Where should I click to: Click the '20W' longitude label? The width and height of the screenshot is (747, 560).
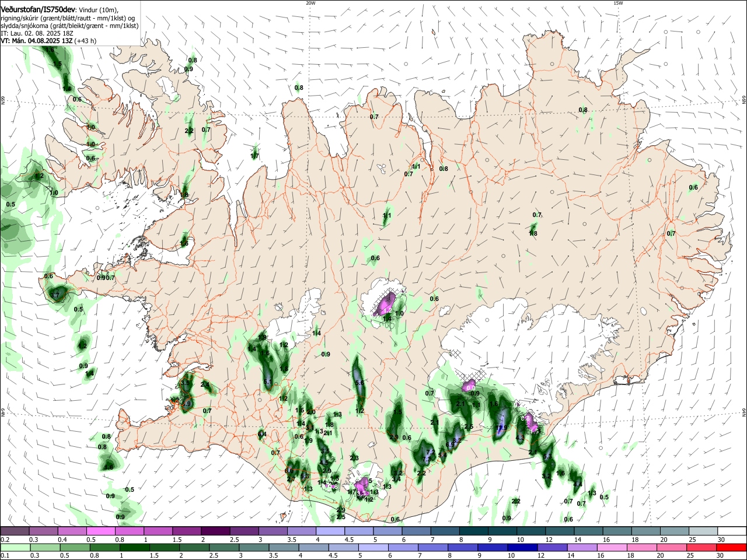pos(310,3)
